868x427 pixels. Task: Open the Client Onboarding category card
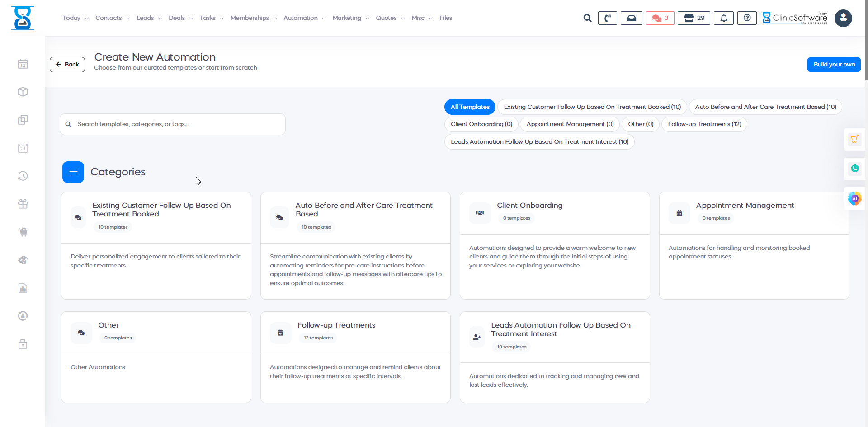pyautogui.click(x=554, y=245)
